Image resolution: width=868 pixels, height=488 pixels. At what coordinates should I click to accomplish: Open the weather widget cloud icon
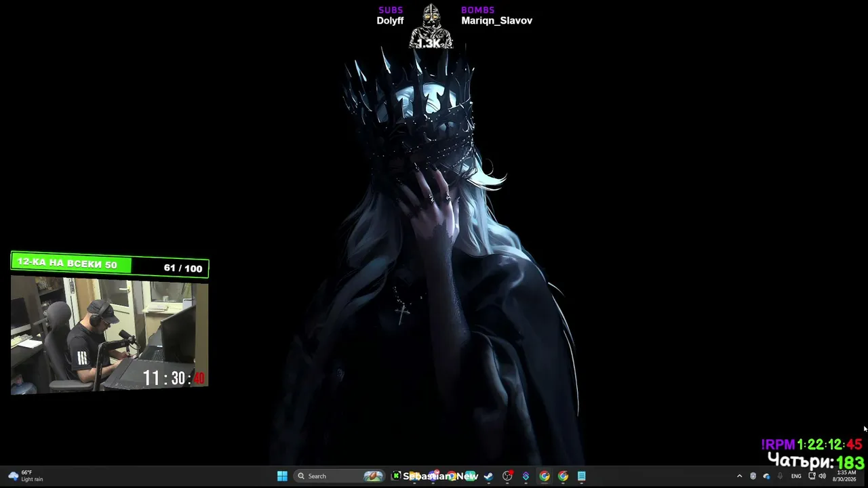[x=13, y=476]
